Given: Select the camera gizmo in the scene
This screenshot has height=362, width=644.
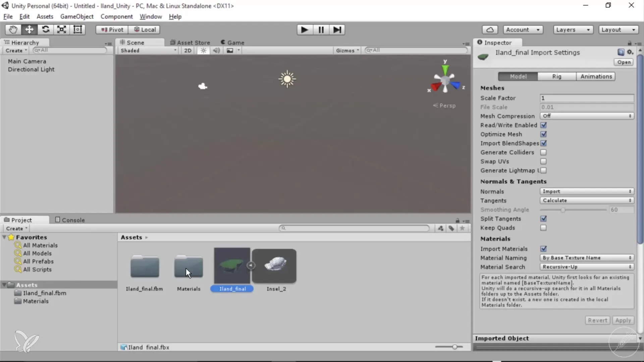Looking at the screenshot, I should click(203, 86).
